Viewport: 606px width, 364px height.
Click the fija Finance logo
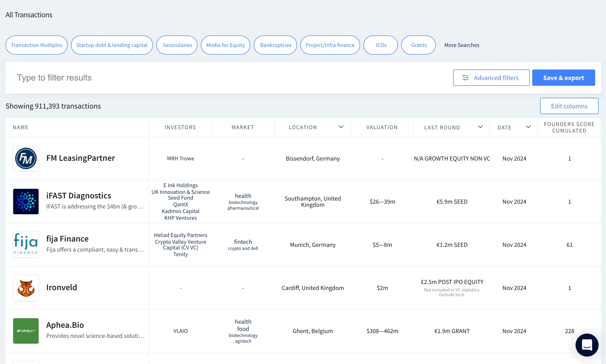pos(26,245)
